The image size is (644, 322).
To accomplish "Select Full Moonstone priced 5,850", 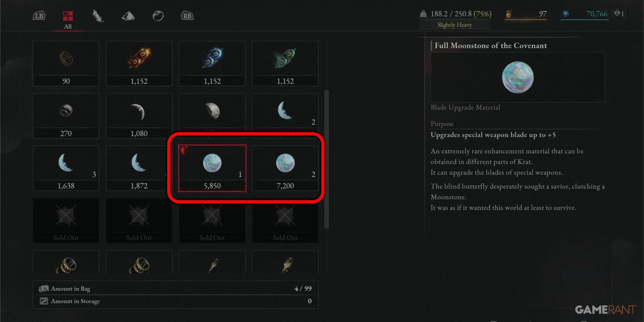I will (212, 168).
